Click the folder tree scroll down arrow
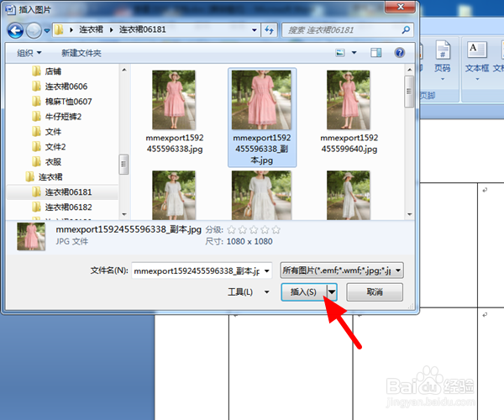The width and height of the screenshot is (504, 420). tap(124, 214)
